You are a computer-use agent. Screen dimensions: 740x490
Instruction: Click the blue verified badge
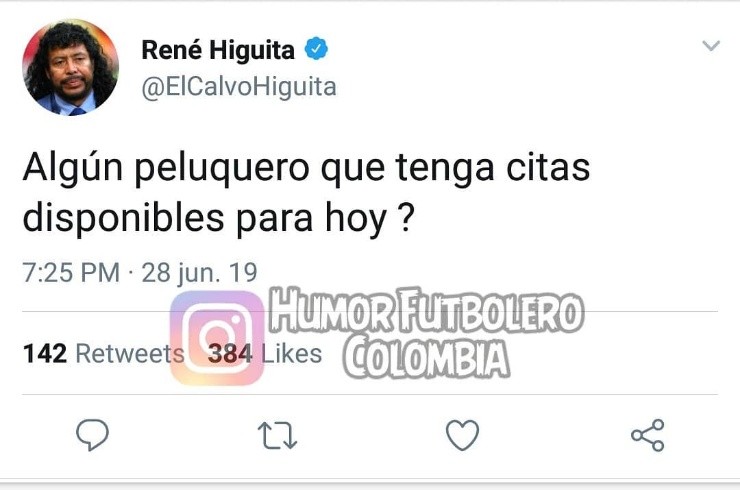(x=316, y=49)
